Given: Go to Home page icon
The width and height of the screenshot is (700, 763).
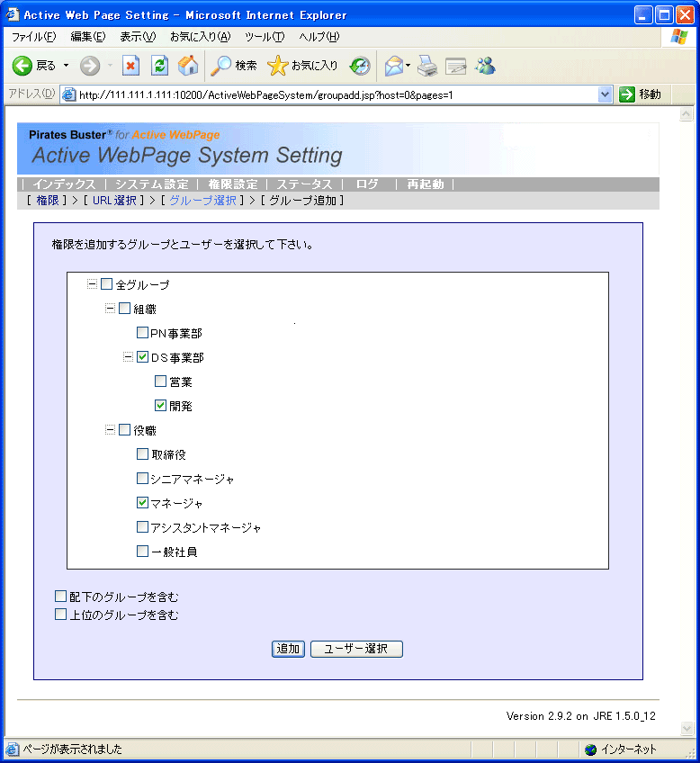Looking at the screenshot, I should [188, 66].
